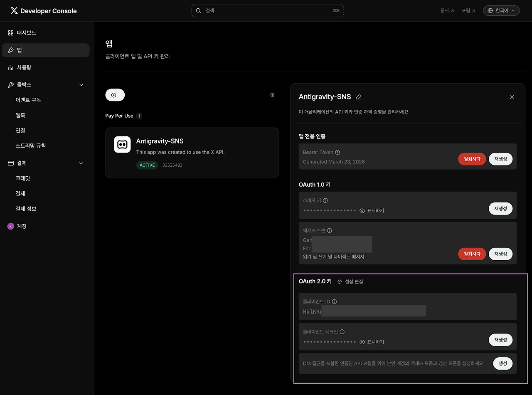Open 크레딧 page
Image resolution: width=532 pixels, height=395 pixels.
[23, 178]
